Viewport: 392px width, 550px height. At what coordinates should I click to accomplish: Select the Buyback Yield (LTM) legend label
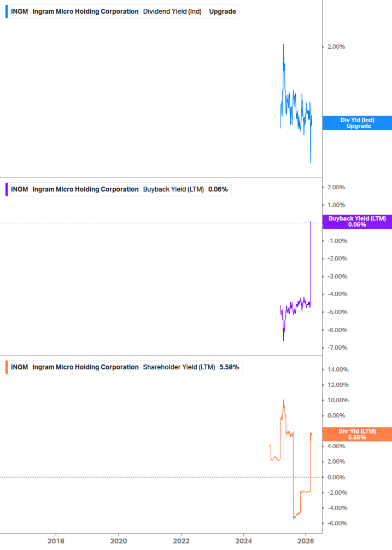(x=173, y=189)
